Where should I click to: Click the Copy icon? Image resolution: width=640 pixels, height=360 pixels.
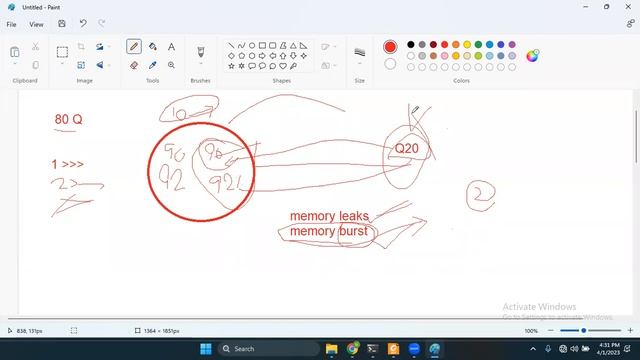click(36, 65)
